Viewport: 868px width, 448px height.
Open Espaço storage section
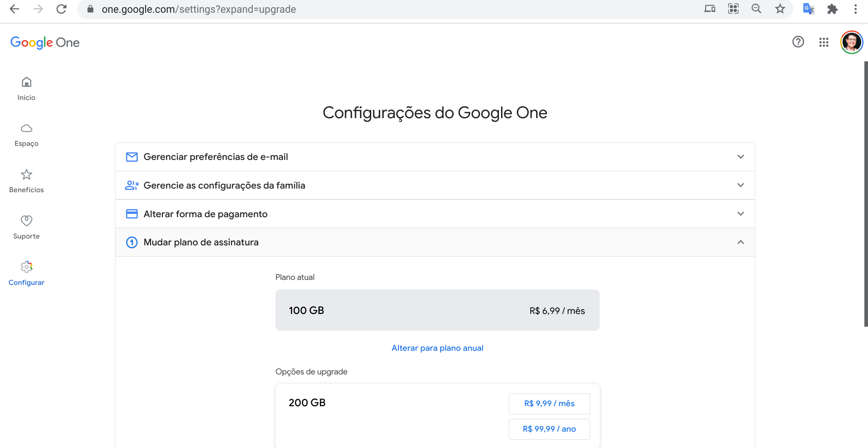tap(26, 135)
